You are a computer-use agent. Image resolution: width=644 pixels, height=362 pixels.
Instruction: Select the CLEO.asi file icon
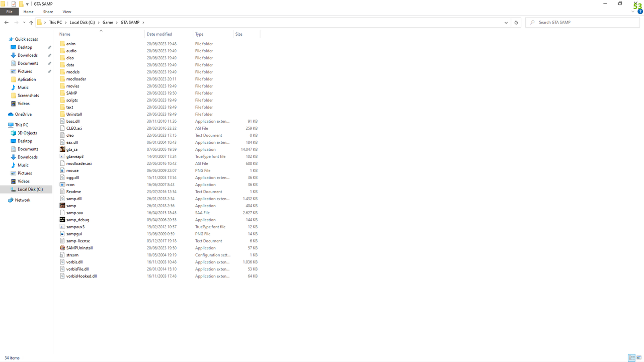click(x=62, y=128)
